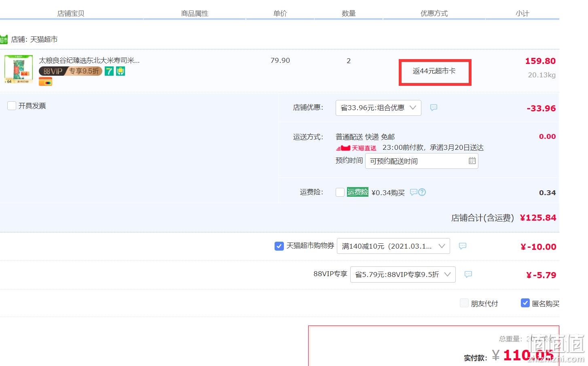This screenshot has height=366, width=588.
Task: Click the 运费险 comment bubble icon
Action: 413,192
